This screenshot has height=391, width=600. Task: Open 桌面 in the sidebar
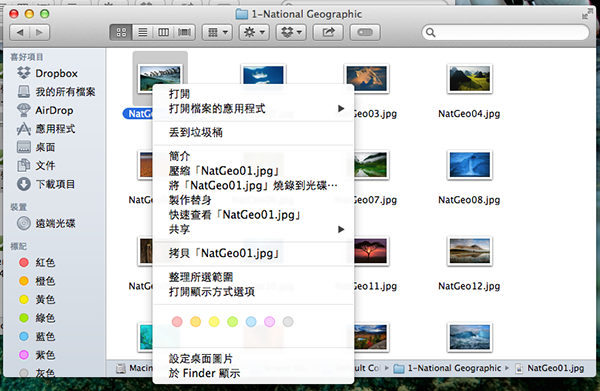[36, 147]
